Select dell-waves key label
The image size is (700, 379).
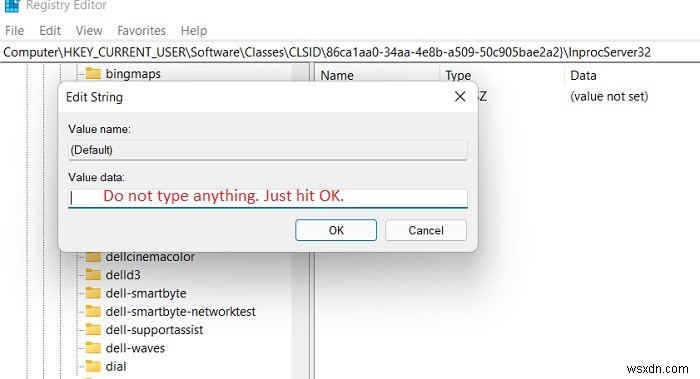[135, 348]
